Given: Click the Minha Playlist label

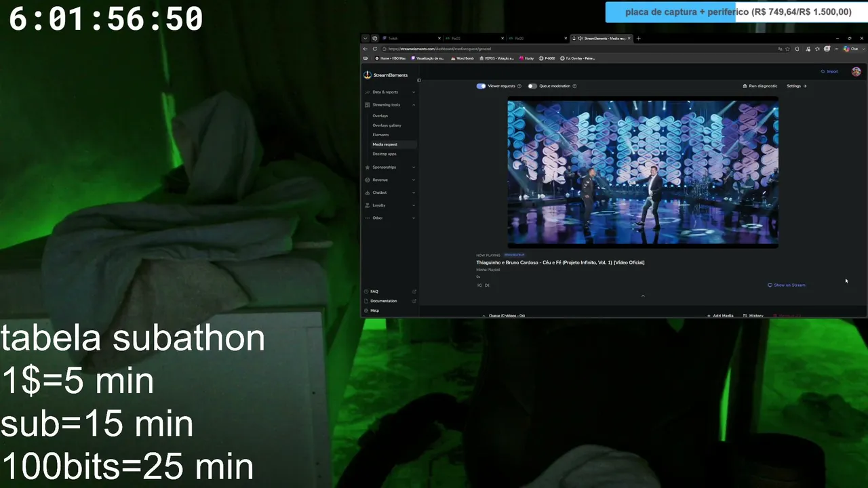Looking at the screenshot, I should (488, 270).
